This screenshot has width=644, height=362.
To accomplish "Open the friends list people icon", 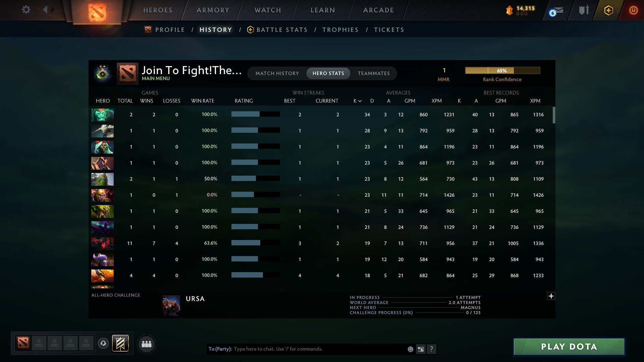I will point(147,344).
